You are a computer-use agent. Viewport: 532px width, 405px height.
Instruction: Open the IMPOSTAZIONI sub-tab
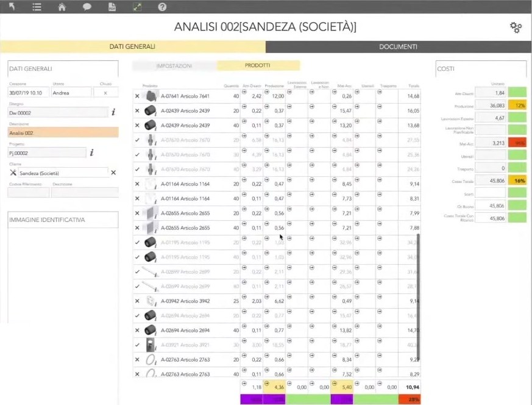(x=174, y=65)
